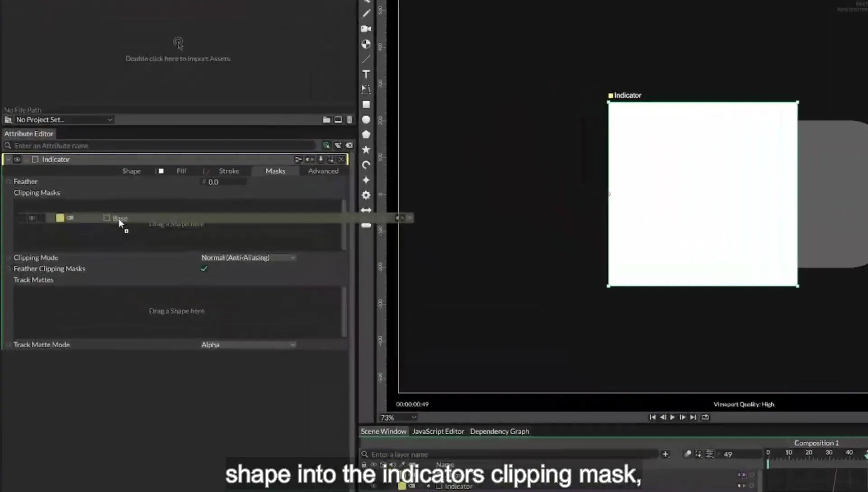The width and height of the screenshot is (868, 492).
Task: Click the green attribute filter icon
Action: click(x=326, y=146)
